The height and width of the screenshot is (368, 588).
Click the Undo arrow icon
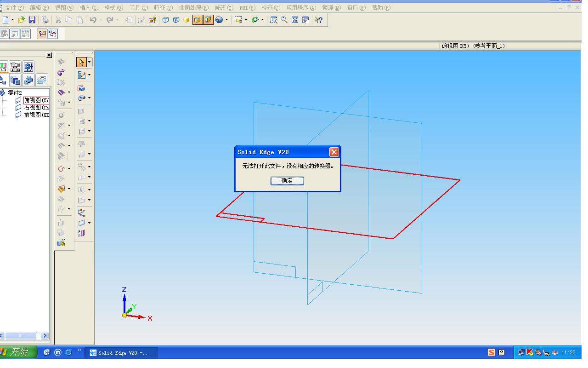(93, 20)
